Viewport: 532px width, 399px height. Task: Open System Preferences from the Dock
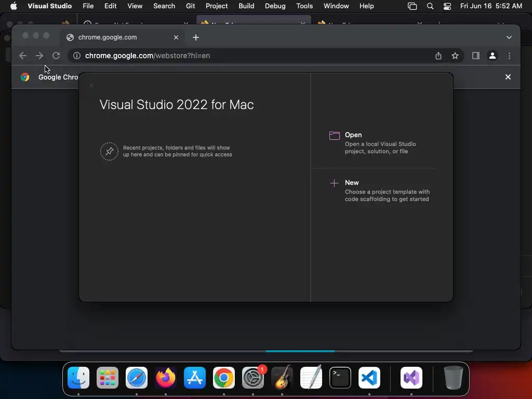coord(253,378)
